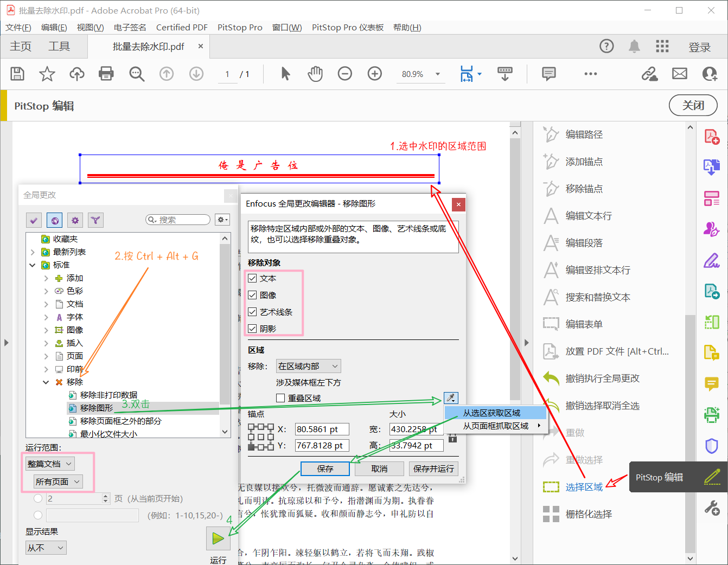Viewport: 728px width, 565px height.
Task: Click the save file icon in toolbar
Action: coord(17,74)
